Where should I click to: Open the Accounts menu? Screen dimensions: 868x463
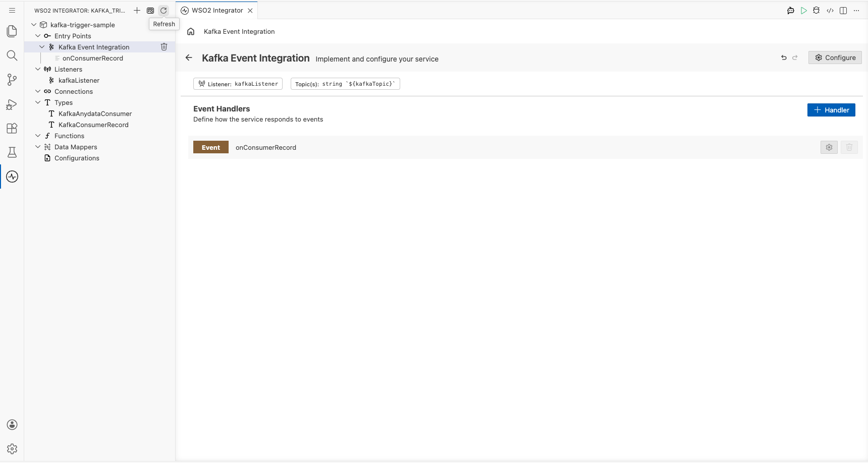click(x=12, y=425)
